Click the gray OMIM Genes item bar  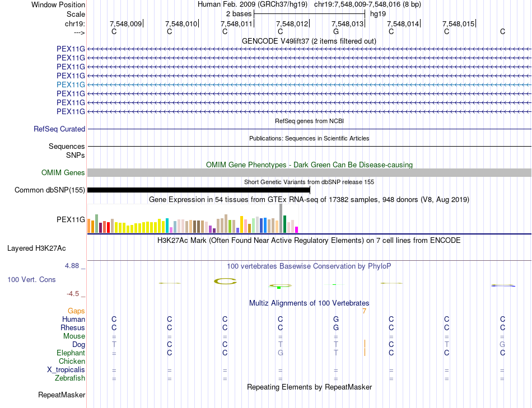[x=309, y=172]
